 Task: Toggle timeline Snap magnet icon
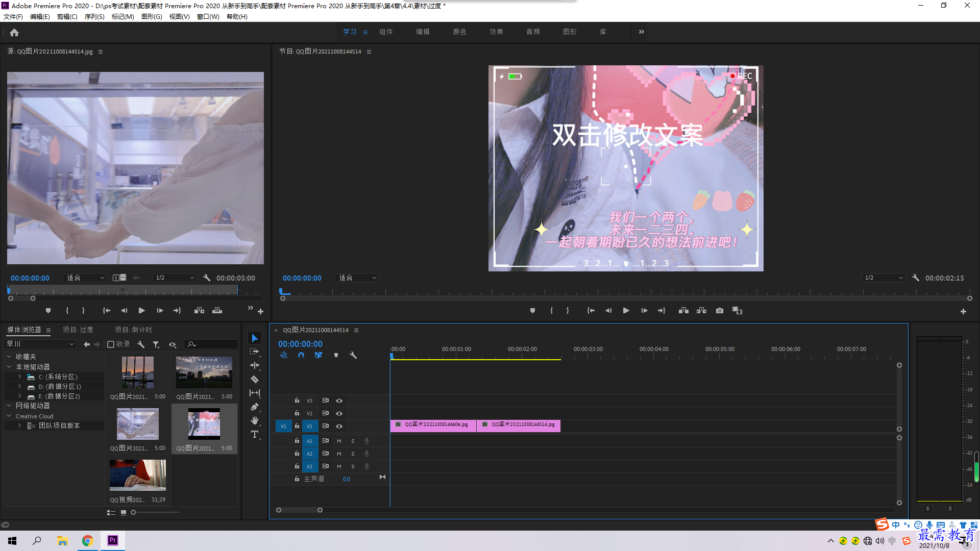301,355
